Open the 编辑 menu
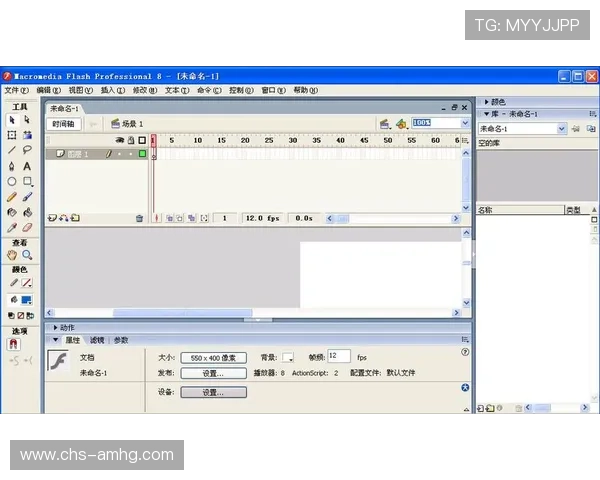 click(x=49, y=90)
